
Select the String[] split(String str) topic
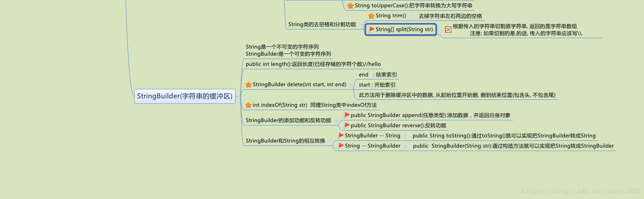[401, 29]
